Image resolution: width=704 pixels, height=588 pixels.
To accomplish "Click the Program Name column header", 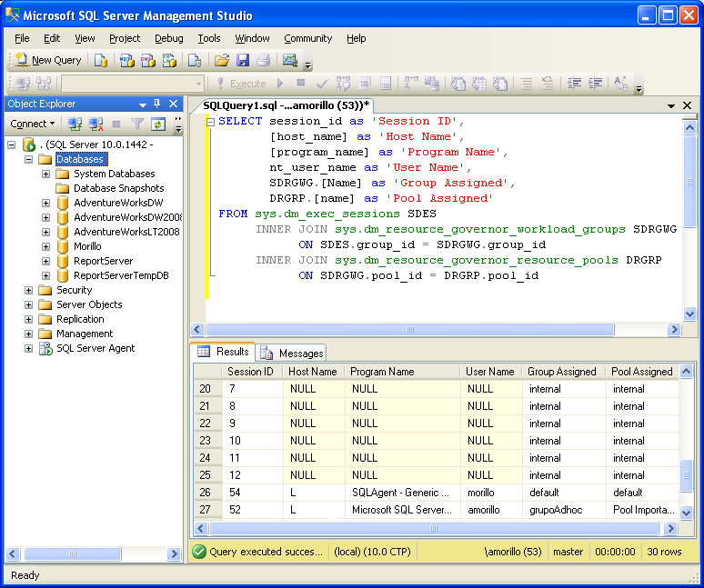I will [402, 372].
